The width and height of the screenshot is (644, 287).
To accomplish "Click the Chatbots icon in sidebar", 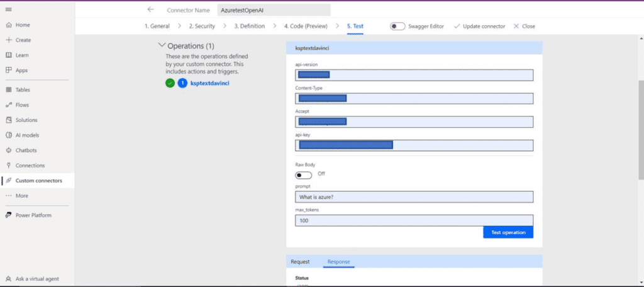I will coord(9,150).
